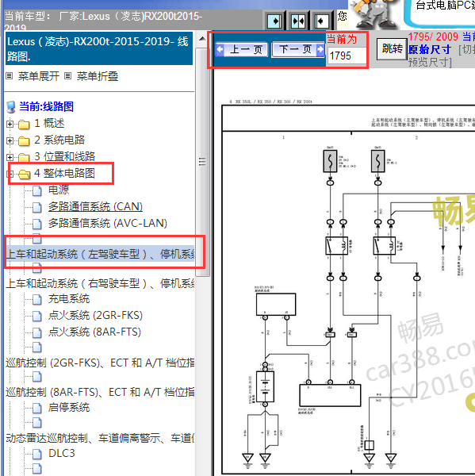Click the page icon next to DLC3
This screenshot has width=475, height=476.
click(x=37, y=454)
